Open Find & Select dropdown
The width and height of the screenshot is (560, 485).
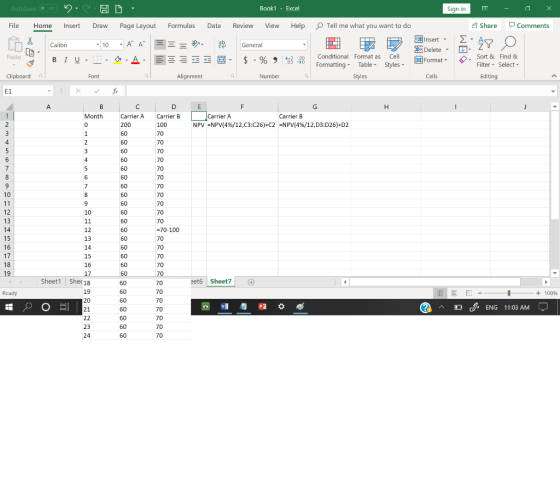pos(508,52)
